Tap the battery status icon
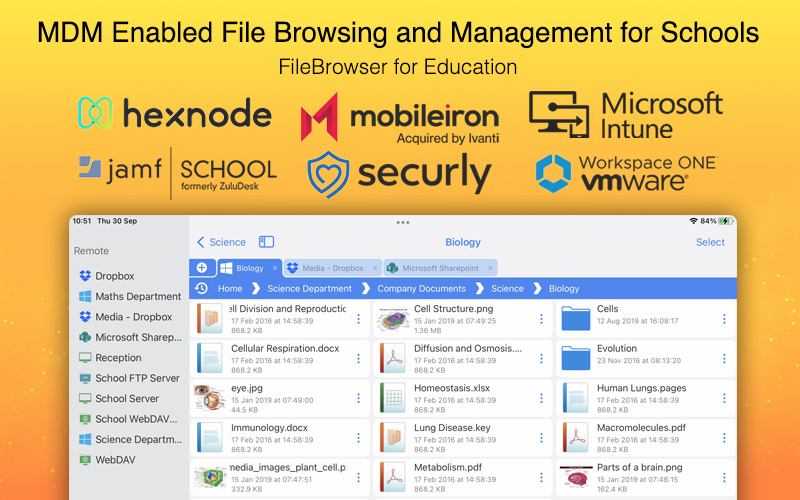This screenshot has height=500, width=800. tap(726, 221)
